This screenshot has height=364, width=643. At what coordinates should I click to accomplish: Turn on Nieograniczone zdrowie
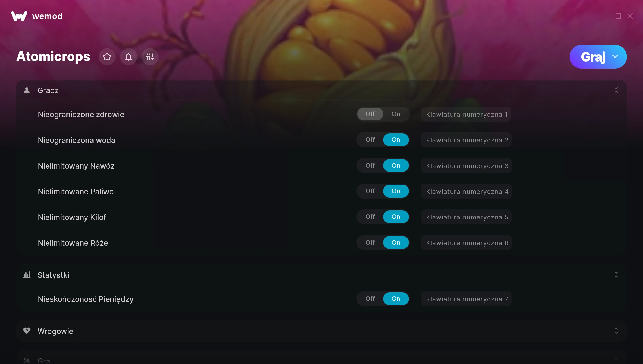point(396,114)
